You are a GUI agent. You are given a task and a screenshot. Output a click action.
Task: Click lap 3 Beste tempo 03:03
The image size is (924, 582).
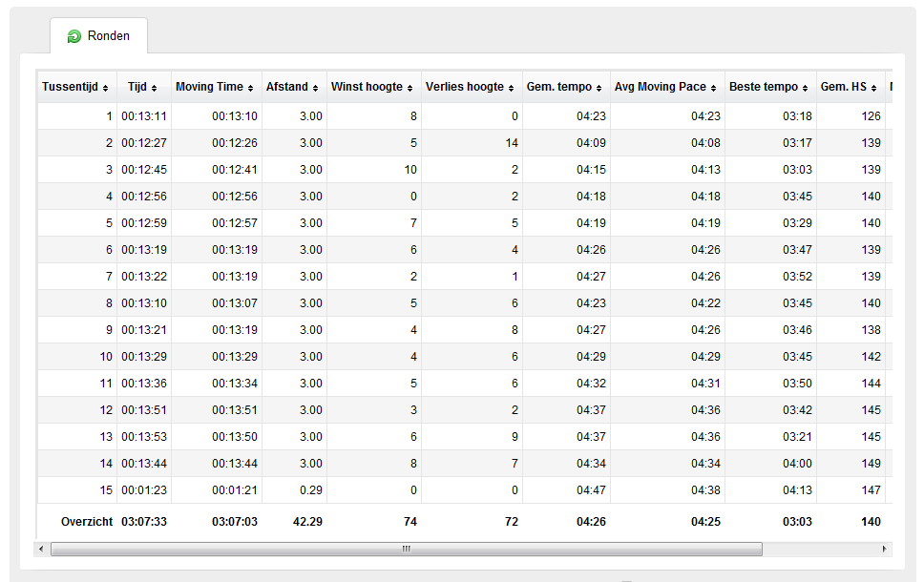[797, 170]
